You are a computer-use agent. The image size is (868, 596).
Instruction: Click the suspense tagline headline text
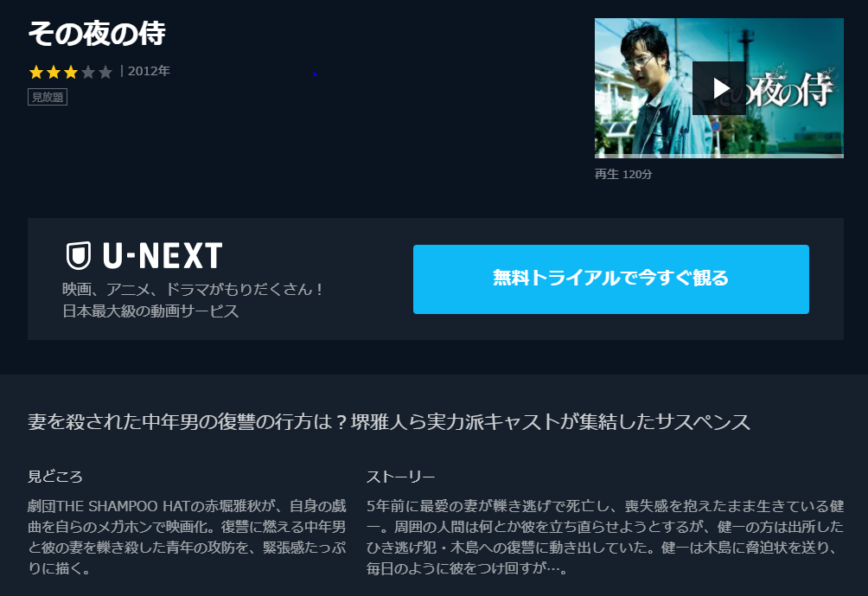(389, 422)
